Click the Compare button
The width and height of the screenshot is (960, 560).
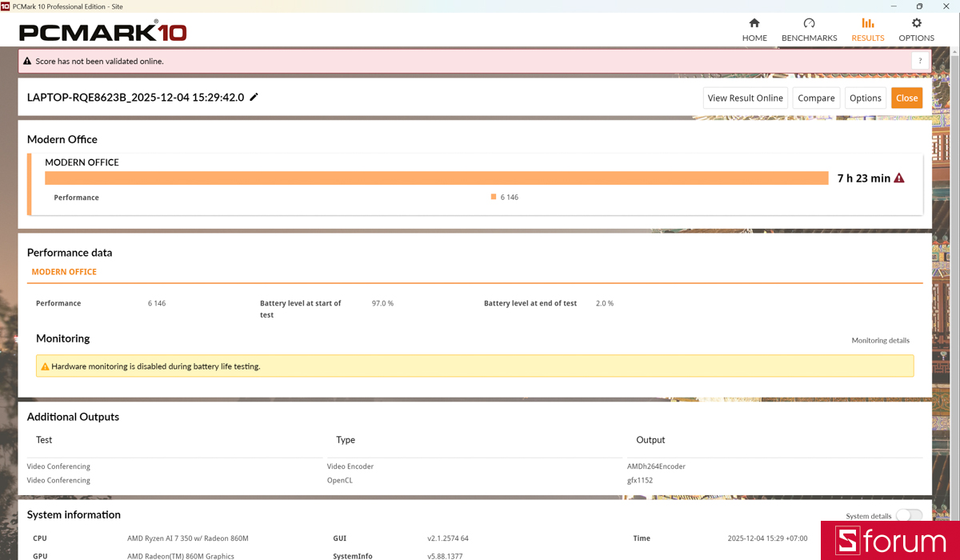pyautogui.click(x=816, y=98)
